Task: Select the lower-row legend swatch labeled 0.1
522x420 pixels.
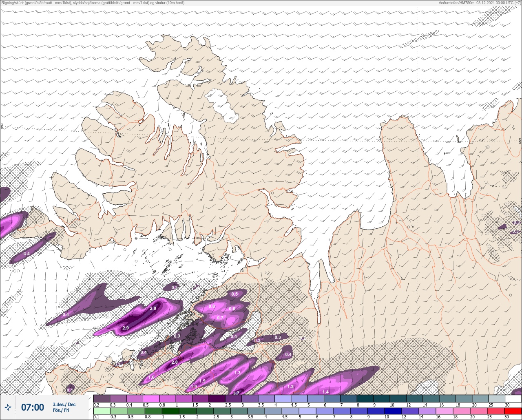Action: coord(102,411)
